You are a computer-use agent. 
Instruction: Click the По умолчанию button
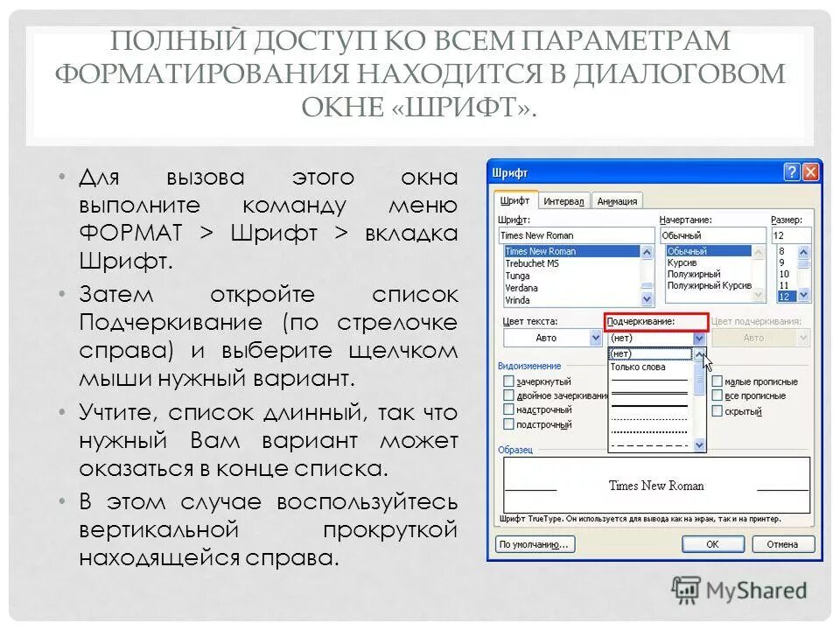(x=535, y=544)
